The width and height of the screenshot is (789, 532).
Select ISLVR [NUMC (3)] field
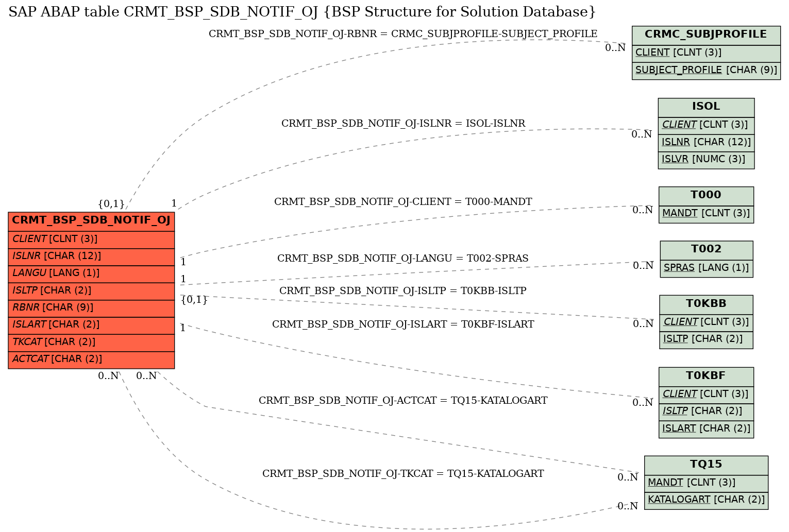(x=706, y=160)
